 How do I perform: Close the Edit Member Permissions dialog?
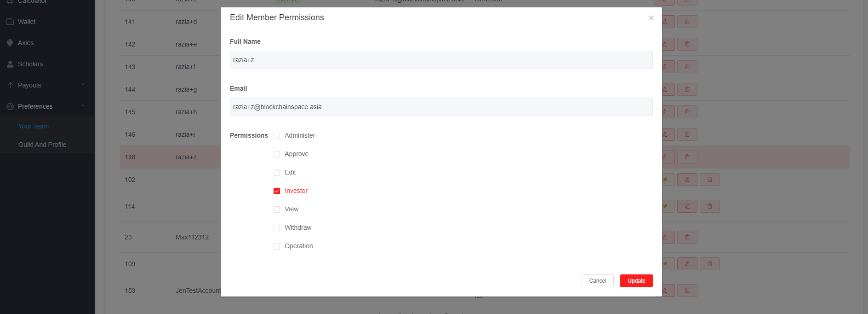[x=651, y=18]
